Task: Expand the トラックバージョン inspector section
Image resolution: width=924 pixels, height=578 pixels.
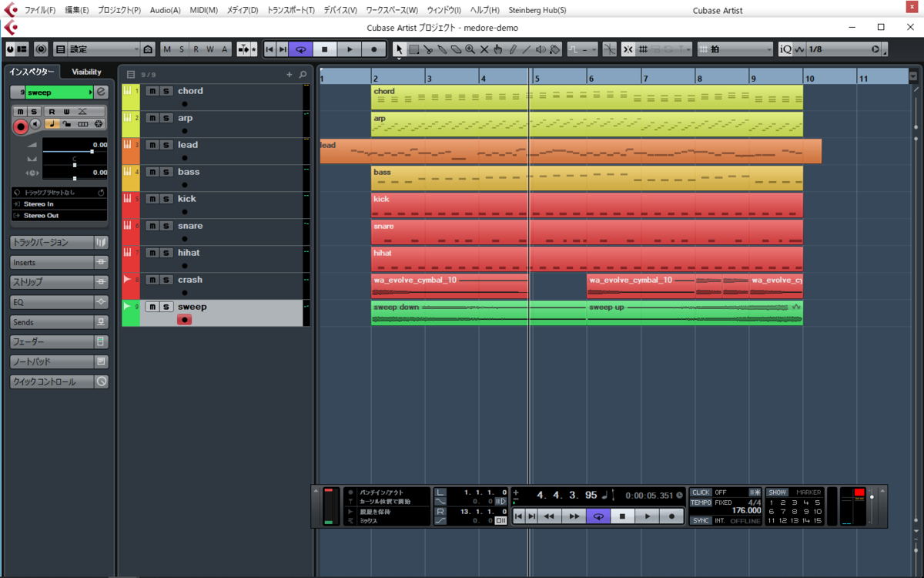Action: (52, 242)
